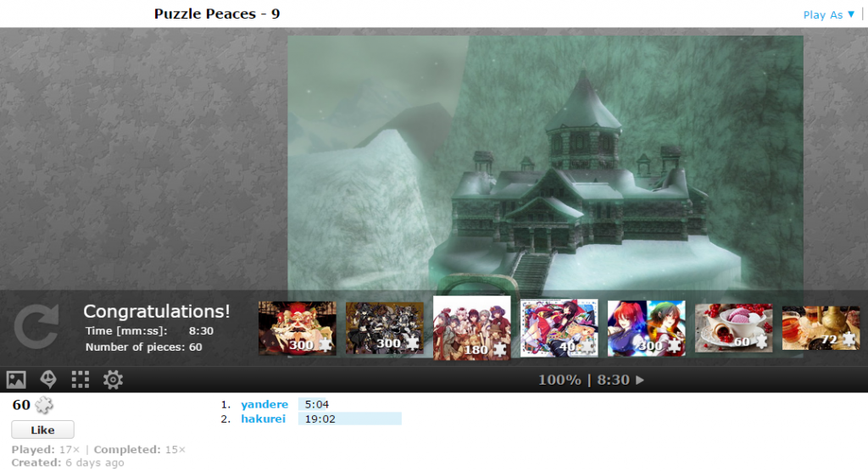The image size is (868, 471).
Task: Click the Played: 17× statistic
Action: [x=46, y=450]
